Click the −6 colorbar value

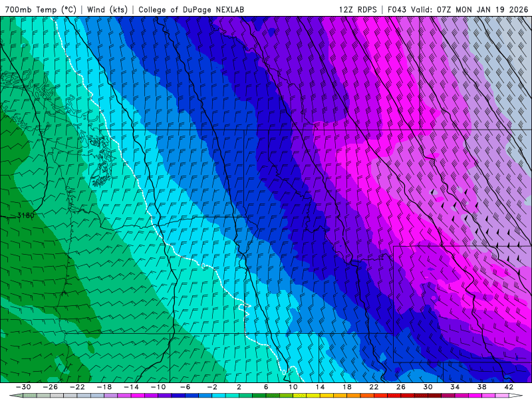click(x=186, y=387)
